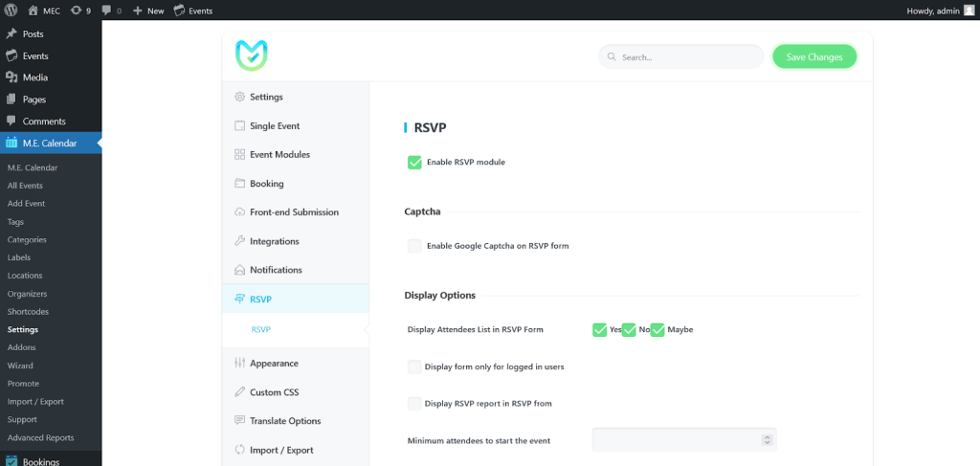Open the MEC site home icon

pyautogui.click(x=33, y=10)
